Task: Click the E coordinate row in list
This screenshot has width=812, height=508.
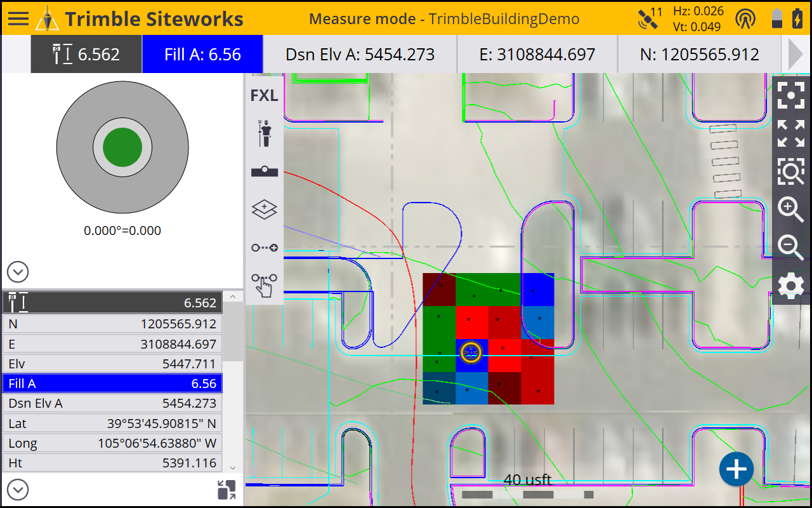Action: (x=112, y=344)
